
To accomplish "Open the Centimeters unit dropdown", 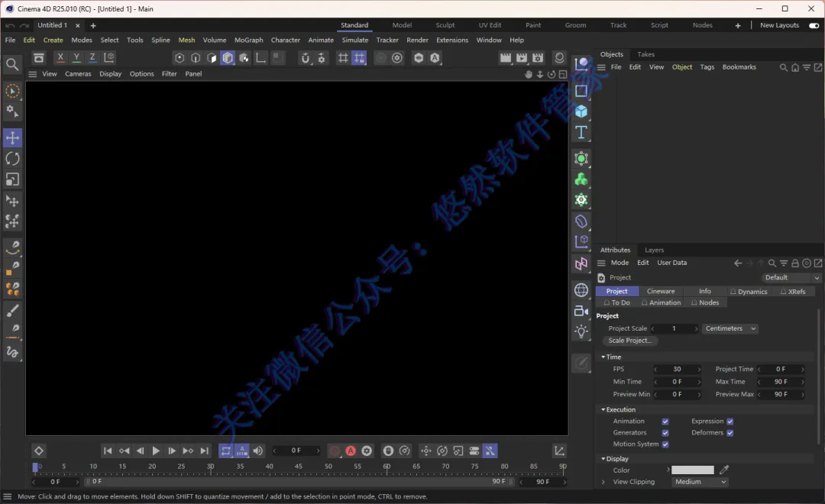I will [730, 328].
